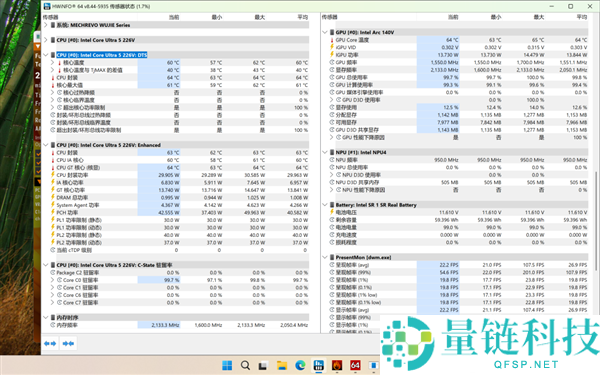
Task: Click 最小 column header in left pane
Action: [217, 17]
